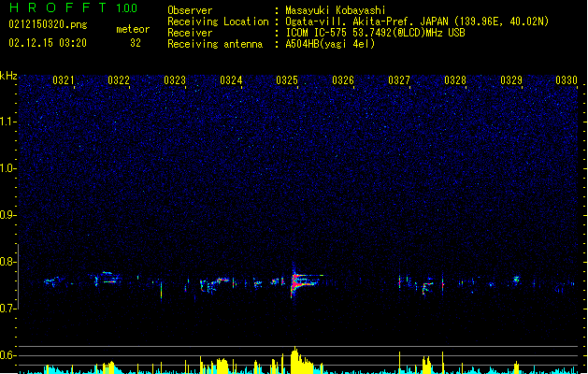Click the 'Receiving Location' field label
The width and height of the screenshot is (588, 374).
pos(218,22)
